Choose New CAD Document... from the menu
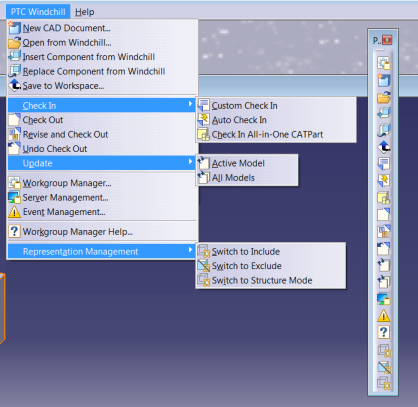Image resolution: width=418 pixels, height=407 pixels. pyautogui.click(x=102, y=28)
